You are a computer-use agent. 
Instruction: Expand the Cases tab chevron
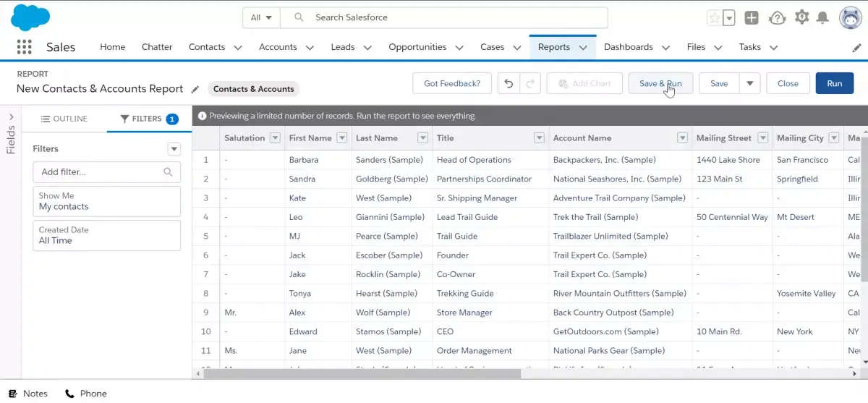click(517, 48)
